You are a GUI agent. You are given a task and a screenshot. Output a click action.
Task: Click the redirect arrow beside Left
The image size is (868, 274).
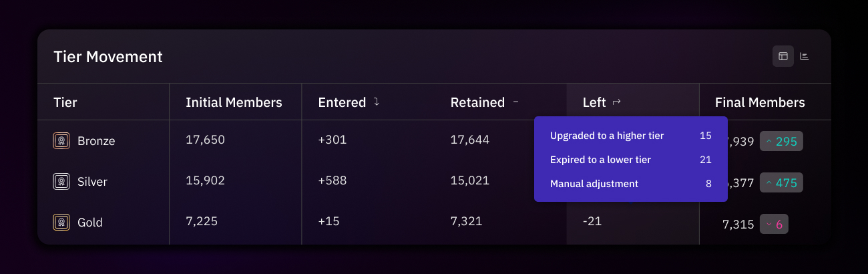pyautogui.click(x=616, y=102)
